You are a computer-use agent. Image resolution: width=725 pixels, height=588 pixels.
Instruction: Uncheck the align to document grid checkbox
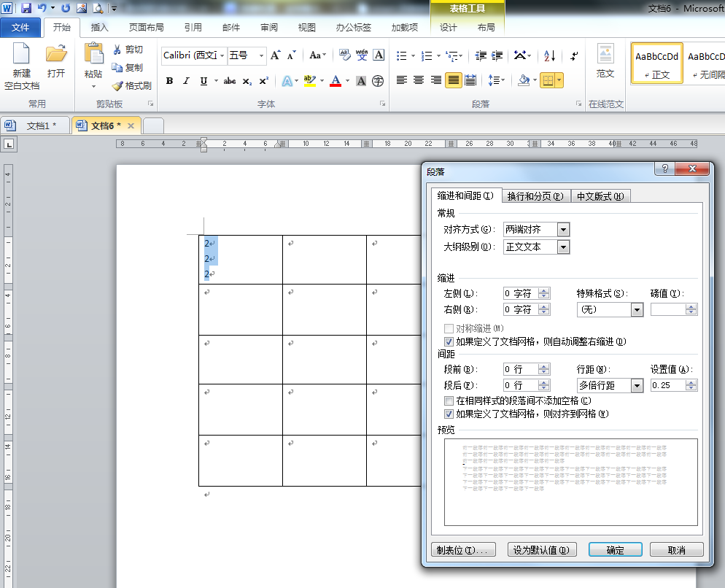[449, 414]
